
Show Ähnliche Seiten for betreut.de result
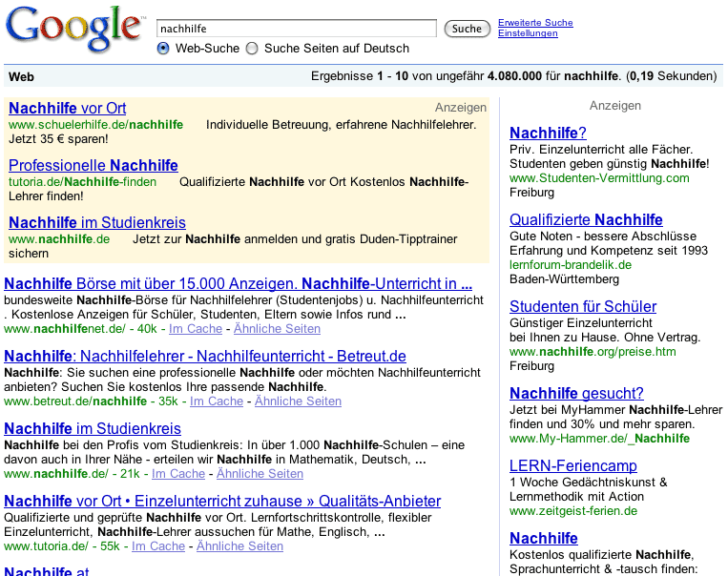point(296,401)
